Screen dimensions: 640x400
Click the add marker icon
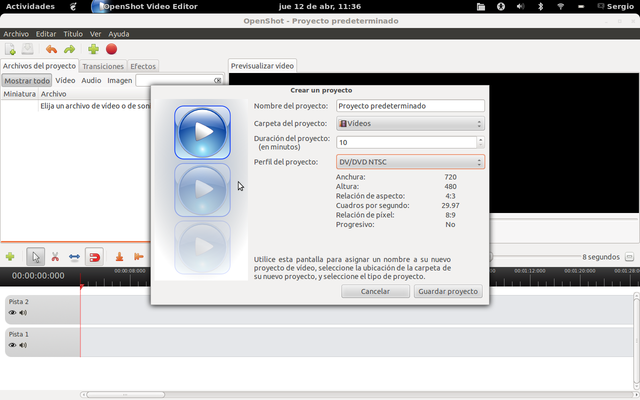(x=119, y=257)
